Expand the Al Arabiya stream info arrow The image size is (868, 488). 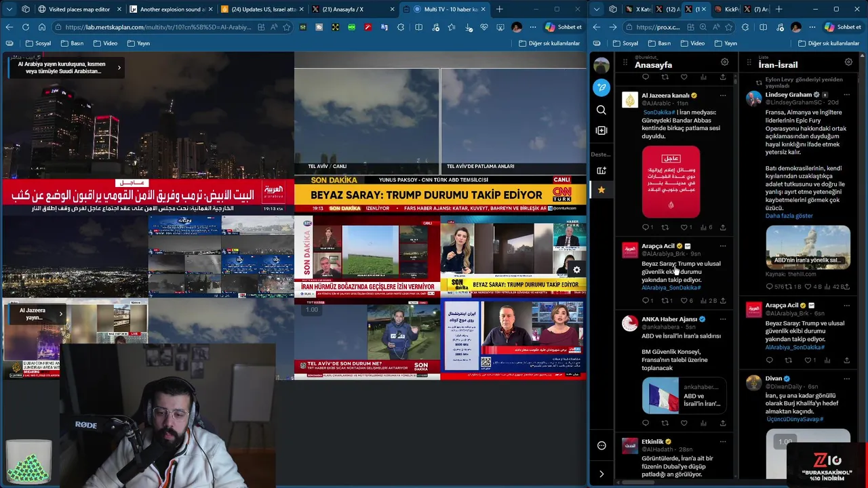pyautogui.click(x=119, y=67)
